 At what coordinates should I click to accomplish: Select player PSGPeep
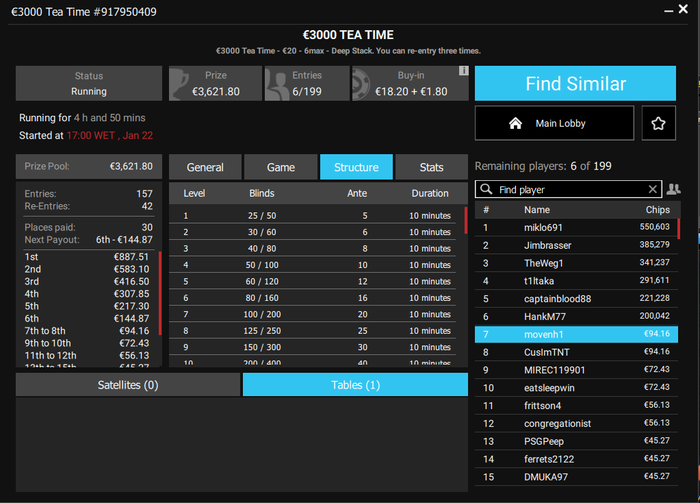pos(576,441)
